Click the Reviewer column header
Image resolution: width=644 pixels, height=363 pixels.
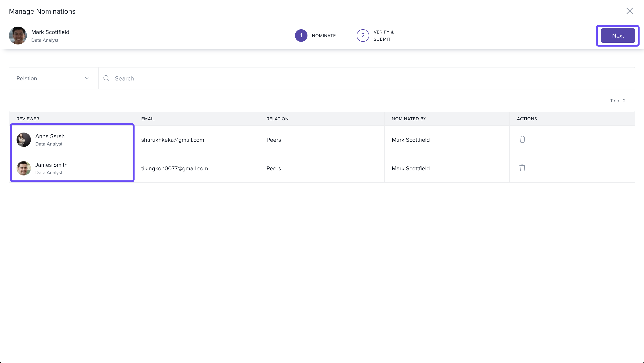click(28, 119)
